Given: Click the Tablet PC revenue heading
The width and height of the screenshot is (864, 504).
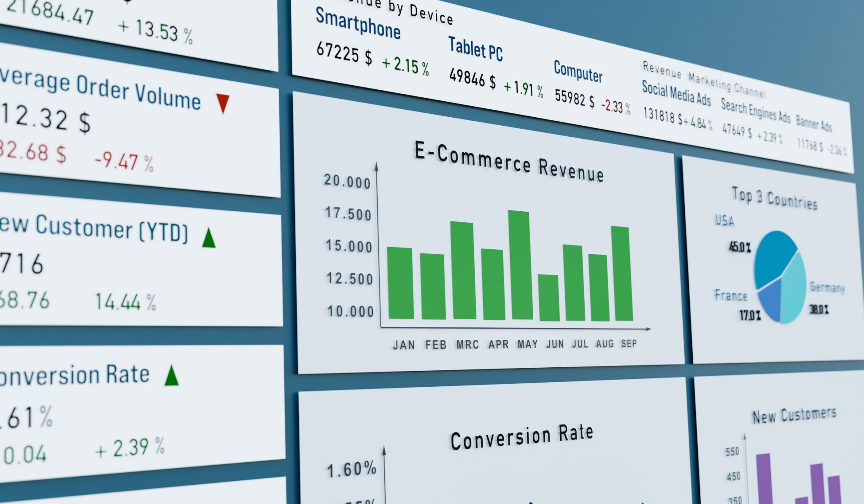Looking at the screenshot, I should coord(475,49).
